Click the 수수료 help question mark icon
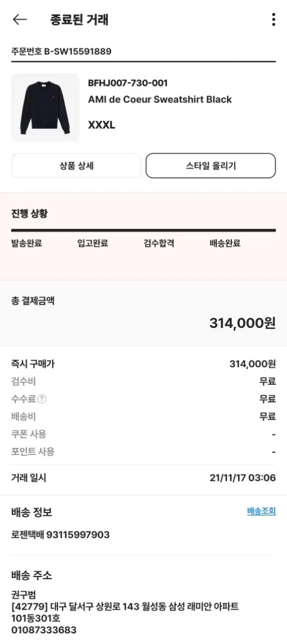Viewport: 287px width, 644px height. pyautogui.click(x=42, y=399)
